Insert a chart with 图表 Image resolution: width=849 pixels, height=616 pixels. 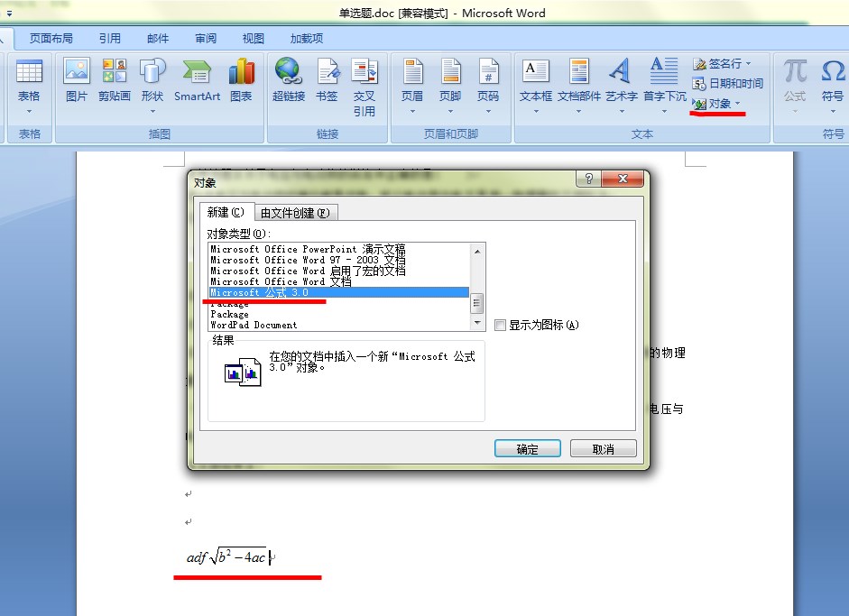coord(241,71)
